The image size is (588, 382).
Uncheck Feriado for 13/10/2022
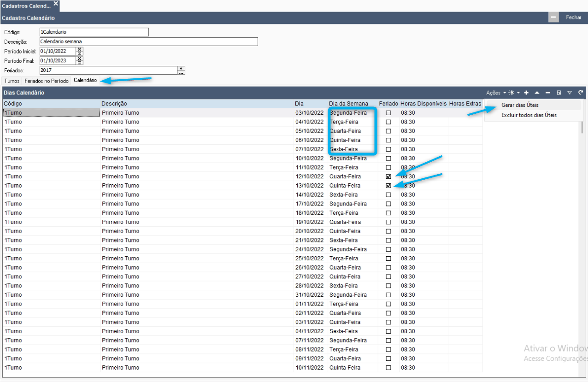(388, 186)
